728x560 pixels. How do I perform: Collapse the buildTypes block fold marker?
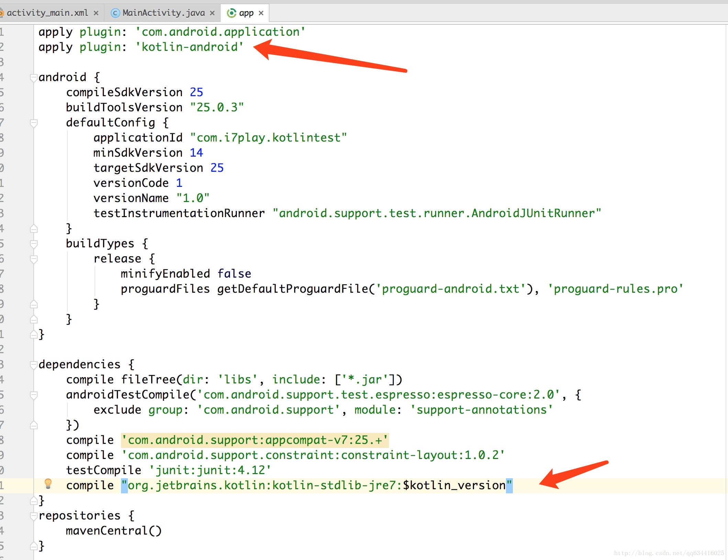pyautogui.click(x=34, y=244)
